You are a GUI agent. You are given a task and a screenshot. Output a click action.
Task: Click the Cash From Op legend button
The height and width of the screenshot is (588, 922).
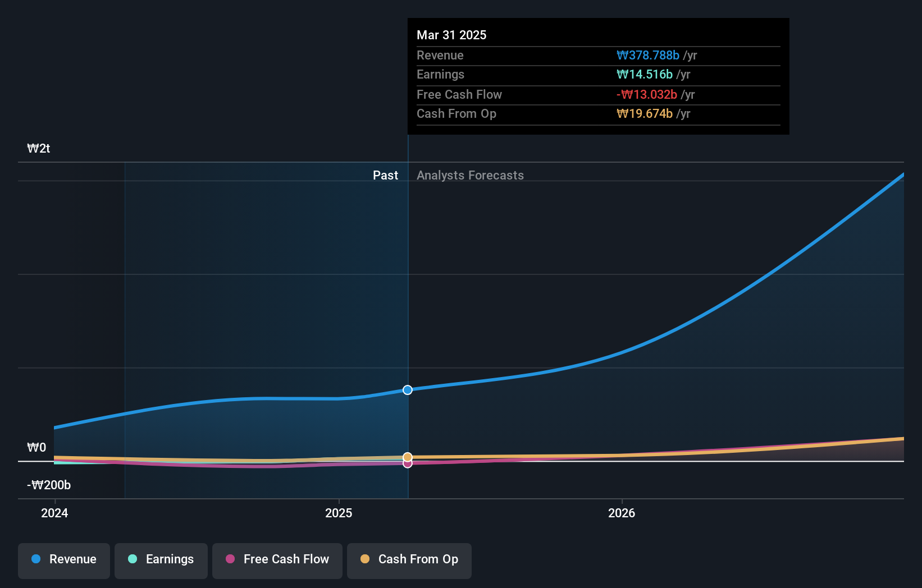tap(409, 559)
